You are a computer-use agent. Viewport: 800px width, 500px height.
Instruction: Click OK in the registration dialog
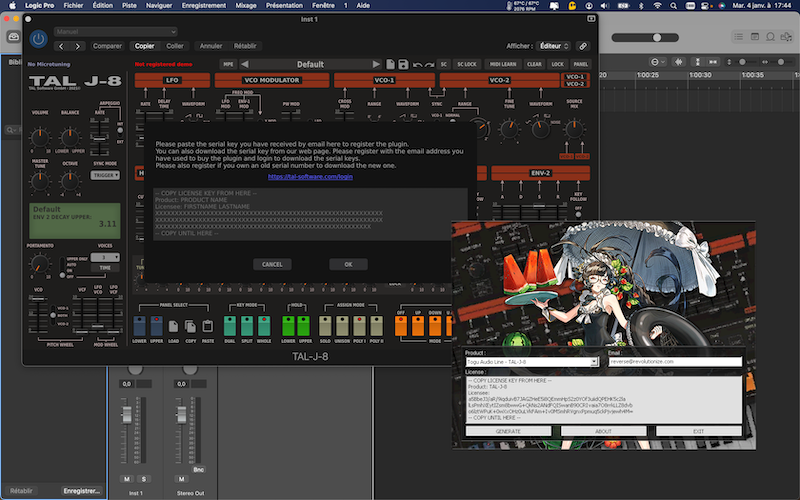pos(348,264)
